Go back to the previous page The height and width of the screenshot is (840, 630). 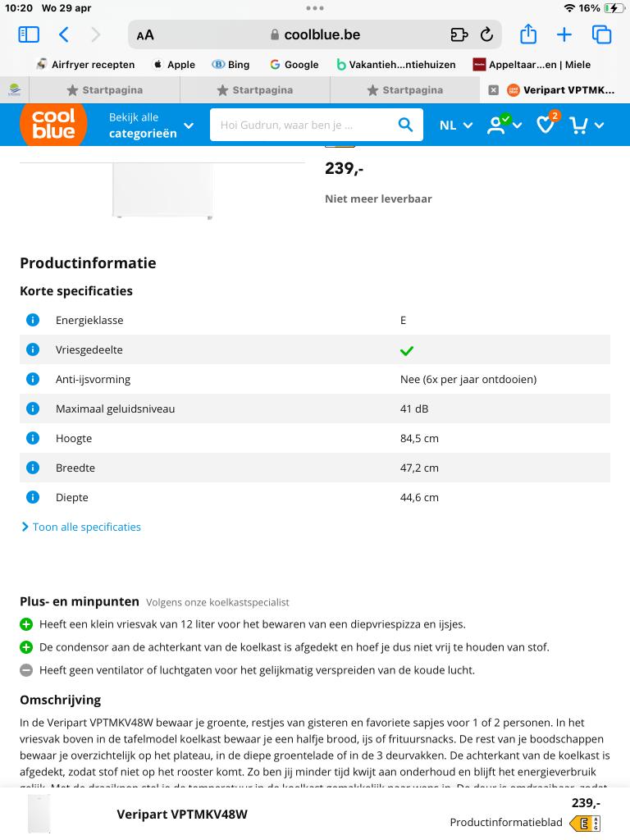coord(64,34)
